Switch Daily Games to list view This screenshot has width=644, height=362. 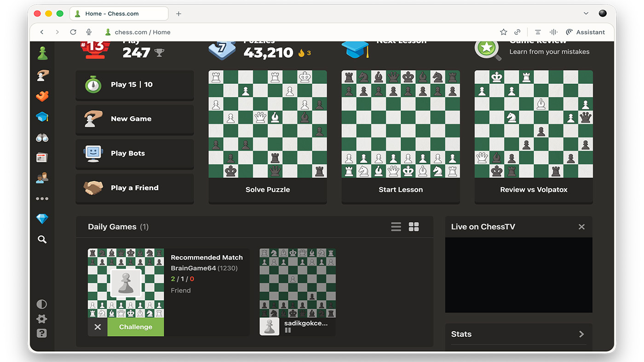pos(396,227)
